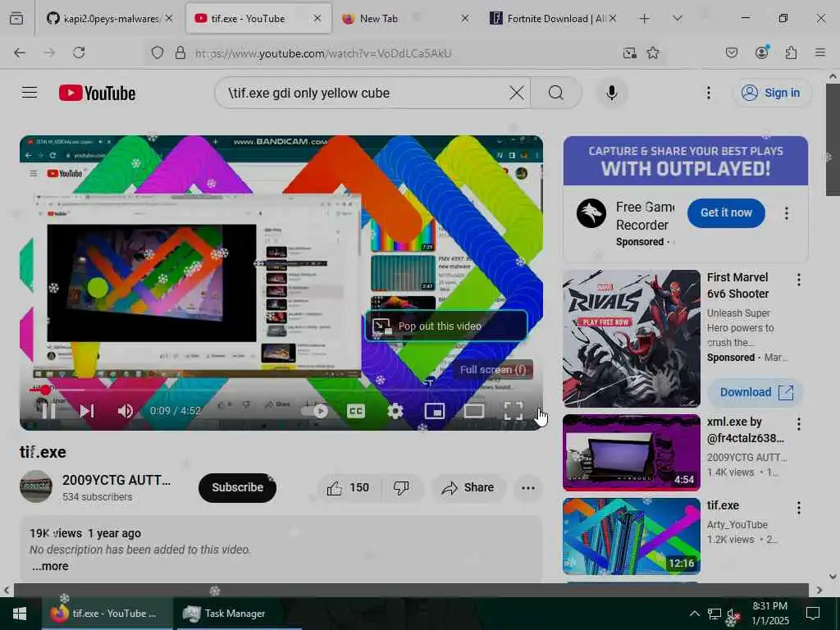Select the tif.exe - YouTube tab
Screen dimensions: 840x630
[258, 19]
